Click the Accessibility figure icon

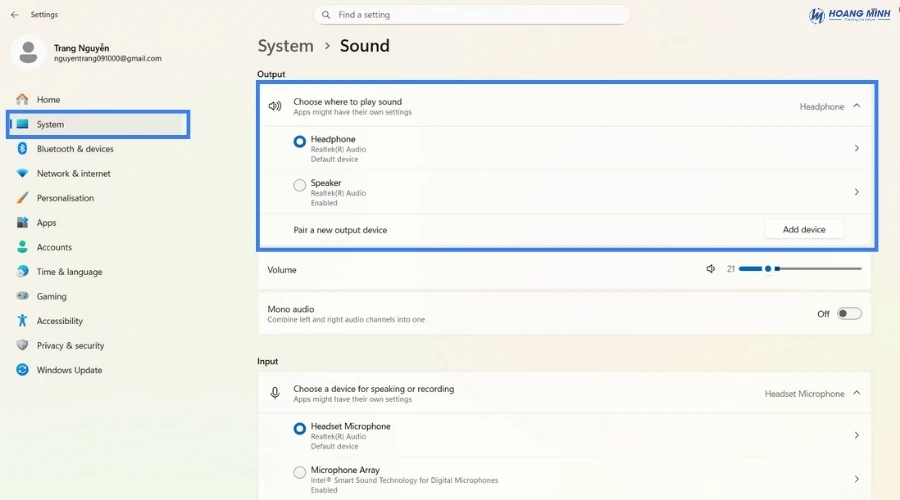22,321
